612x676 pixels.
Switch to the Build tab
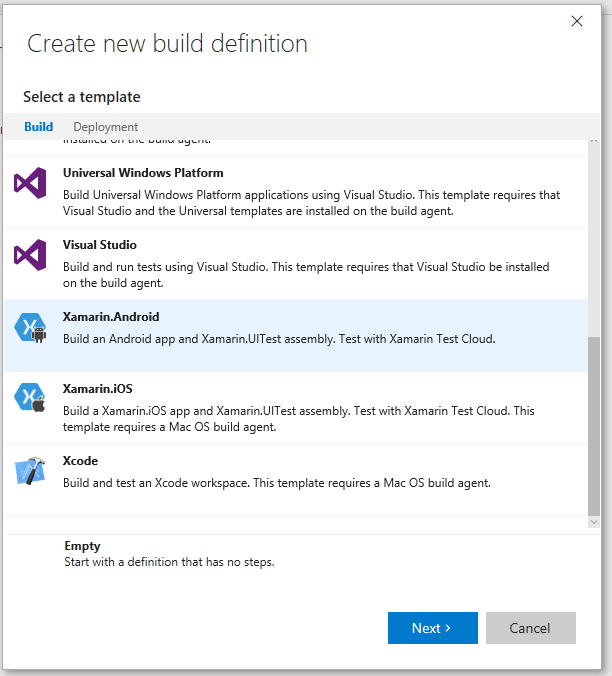point(38,127)
